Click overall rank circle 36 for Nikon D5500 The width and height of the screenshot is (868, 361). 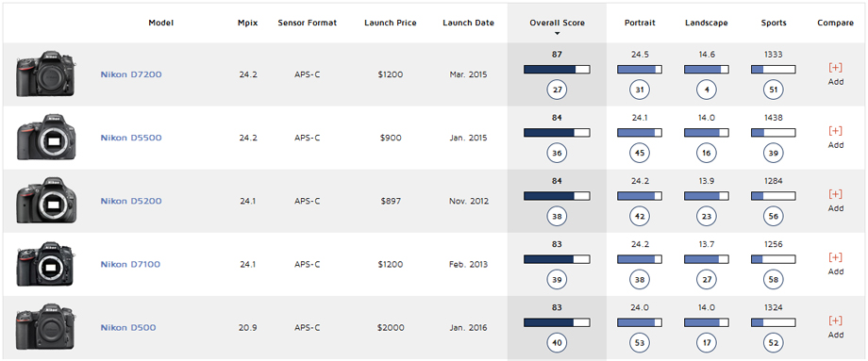(x=557, y=154)
